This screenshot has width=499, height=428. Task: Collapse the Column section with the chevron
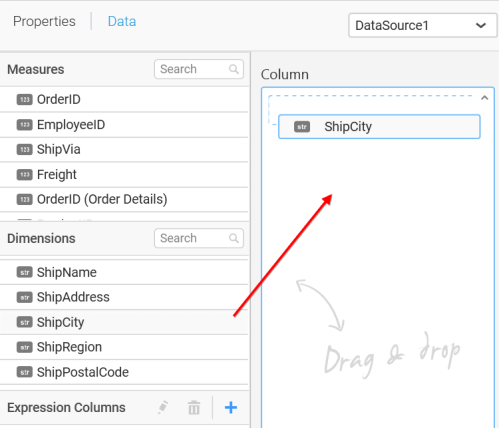click(x=485, y=98)
